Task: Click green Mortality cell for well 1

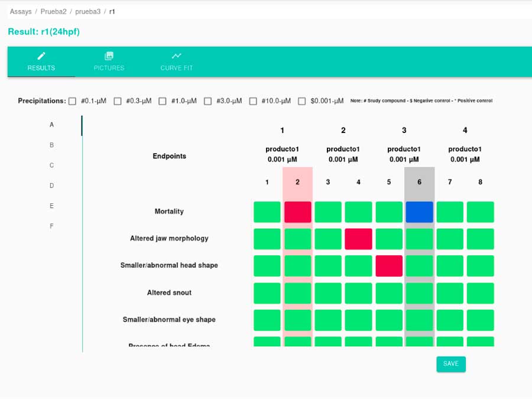Action: [267, 212]
